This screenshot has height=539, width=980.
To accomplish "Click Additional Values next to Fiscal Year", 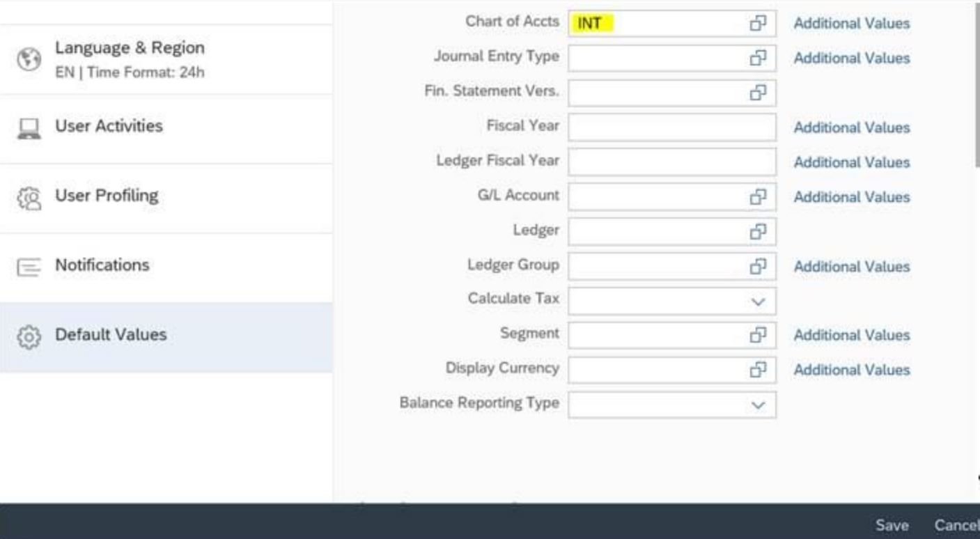I will [x=851, y=127].
